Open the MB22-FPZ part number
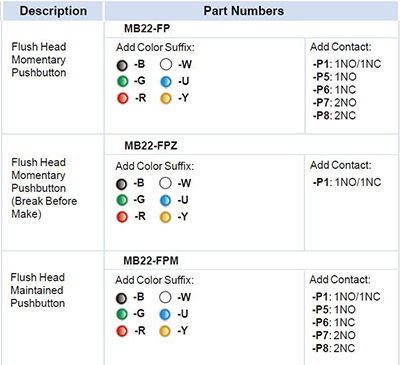This screenshot has width=400, height=365. click(x=151, y=146)
